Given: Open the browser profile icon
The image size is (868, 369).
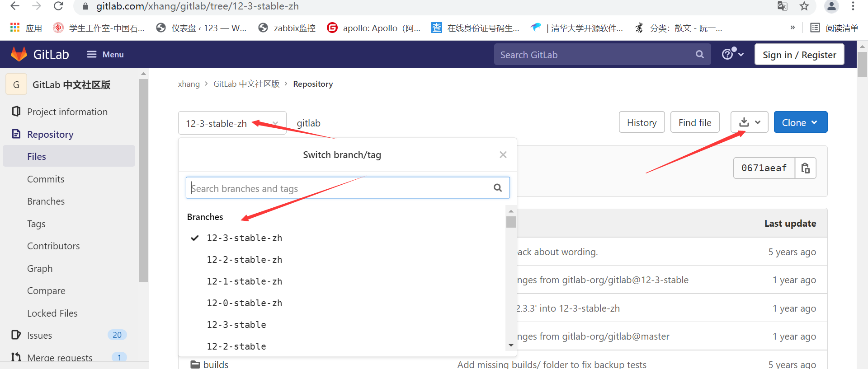Looking at the screenshot, I should [x=831, y=6].
